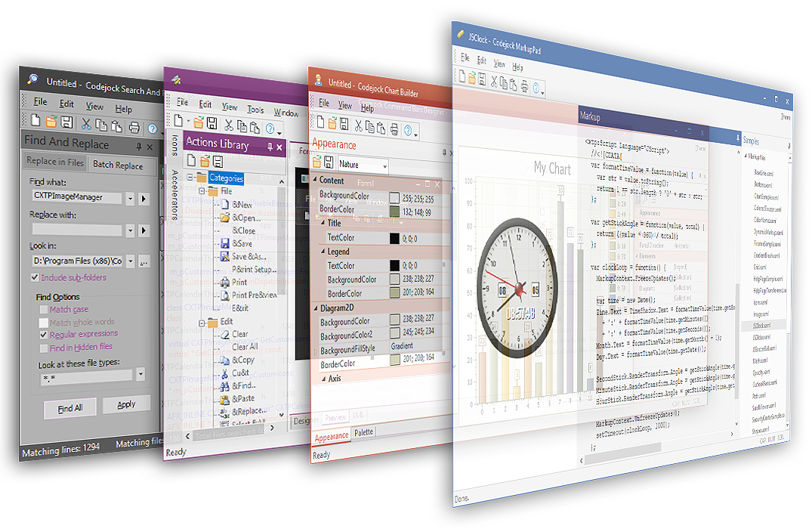
Task: Click New icon in purple window main toolbar
Action: click(178, 121)
